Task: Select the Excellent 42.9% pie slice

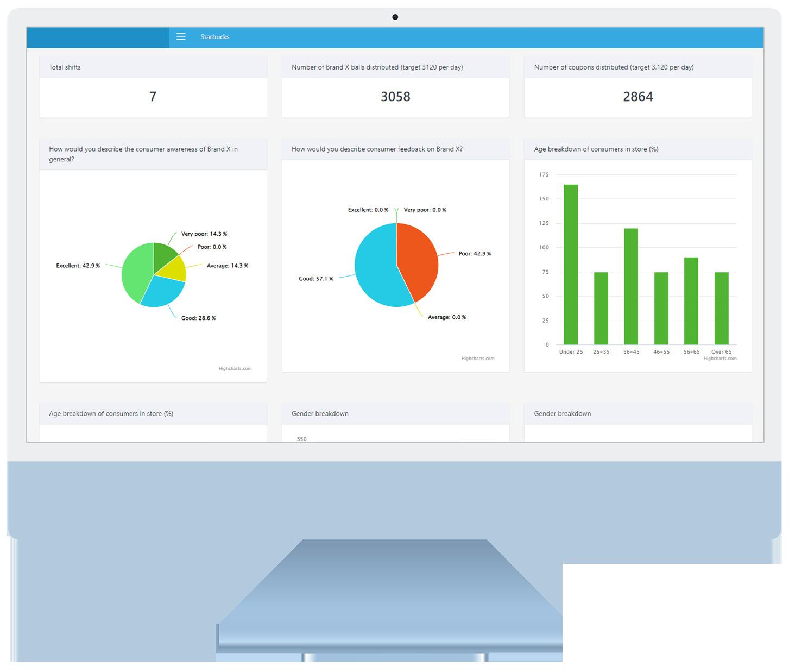Action: [x=136, y=272]
